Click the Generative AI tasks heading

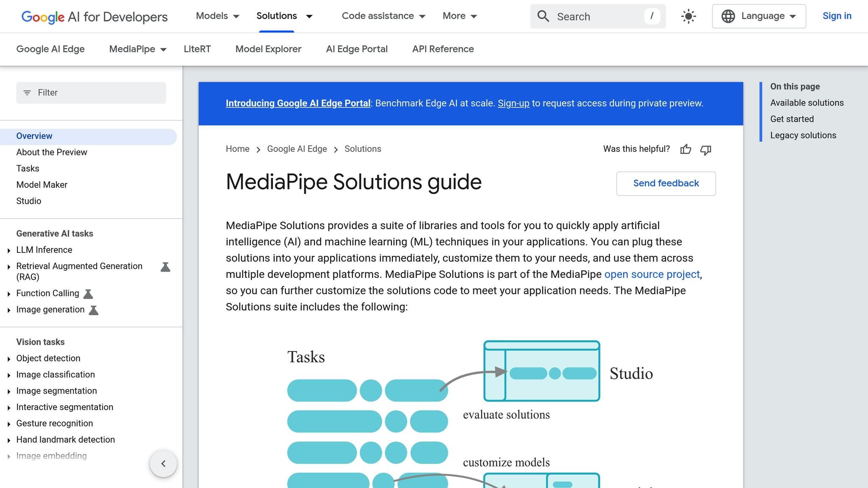[55, 234]
